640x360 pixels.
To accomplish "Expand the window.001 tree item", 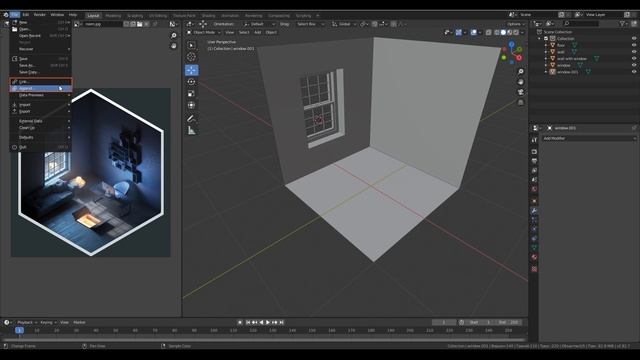I will tap(546, 72).
